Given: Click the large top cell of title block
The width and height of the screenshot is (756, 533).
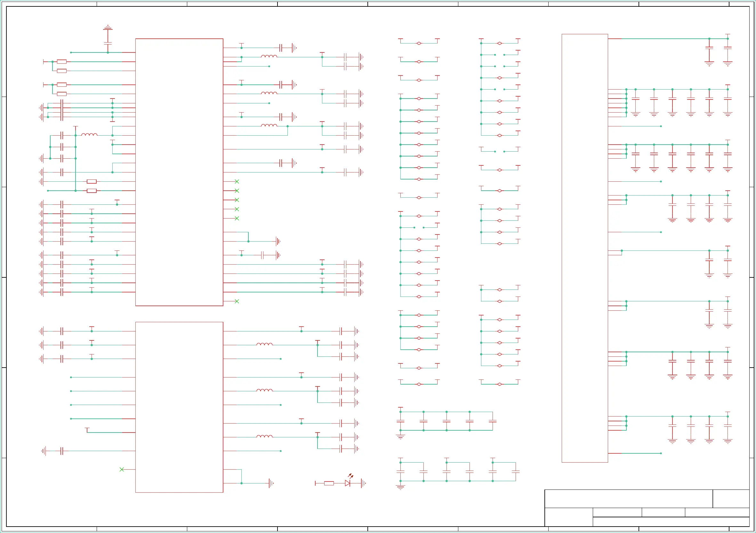Looking at the screenshot, I should click(x=629, y=499).
